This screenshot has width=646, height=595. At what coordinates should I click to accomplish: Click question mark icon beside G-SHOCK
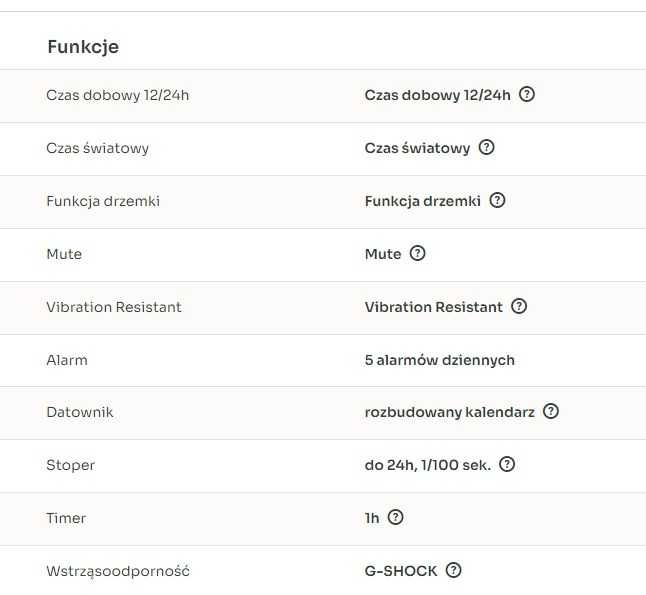(454, 570)
